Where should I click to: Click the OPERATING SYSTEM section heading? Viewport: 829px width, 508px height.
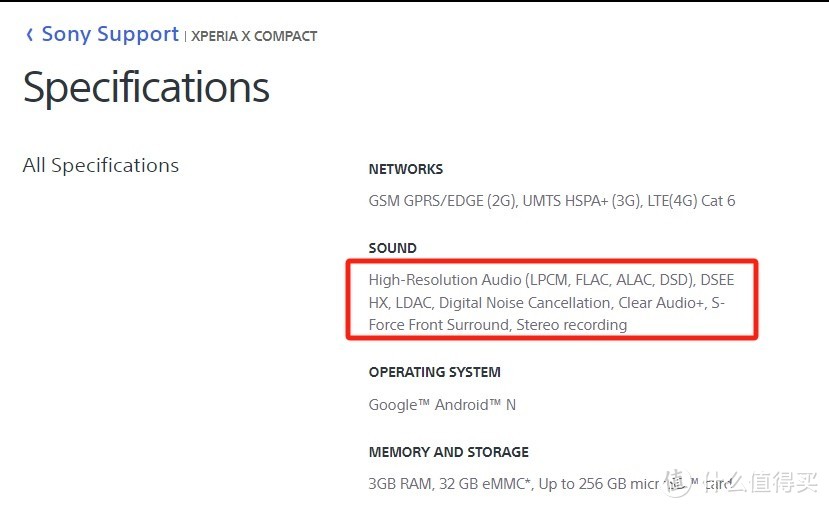tap(434, 372)
